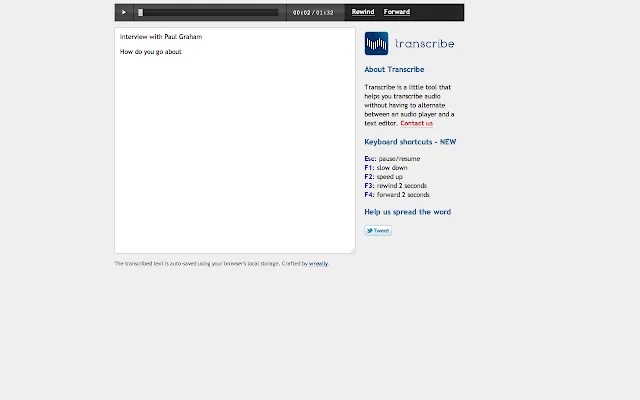Screen dimensions: 640x400
Task: Click the Help us spread the word heading
Action: (407, 212)
